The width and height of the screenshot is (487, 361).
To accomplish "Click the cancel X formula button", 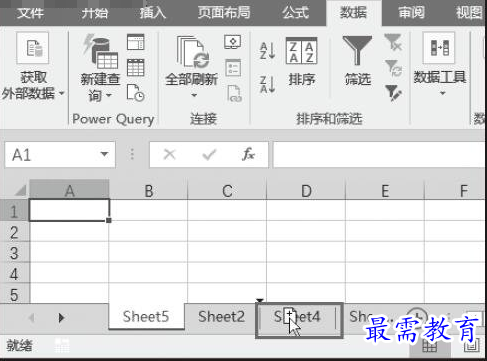I will [x=170, y=155].
